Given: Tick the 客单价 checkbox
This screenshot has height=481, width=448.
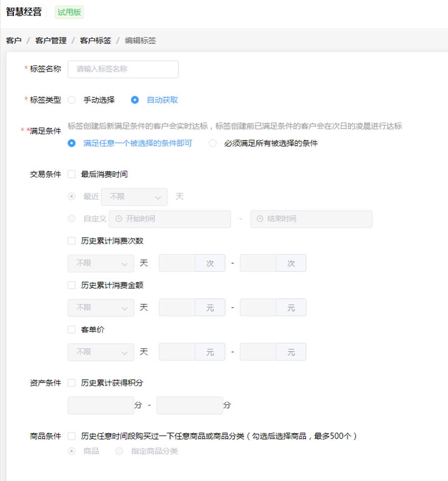Looking at the screenshot, I should tap(71, 330).
